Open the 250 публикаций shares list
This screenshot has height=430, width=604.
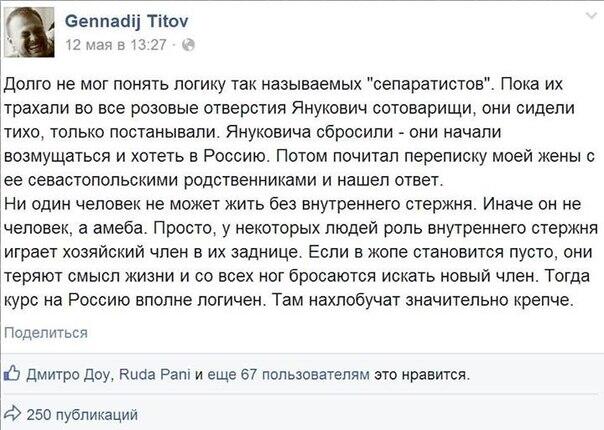click(x=82, y=415)
